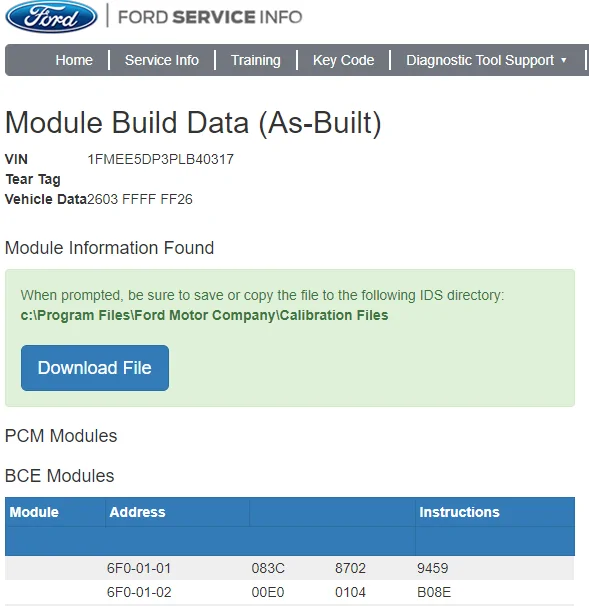
Task: Click data value 083C in table
Action: tap(268, 568)
